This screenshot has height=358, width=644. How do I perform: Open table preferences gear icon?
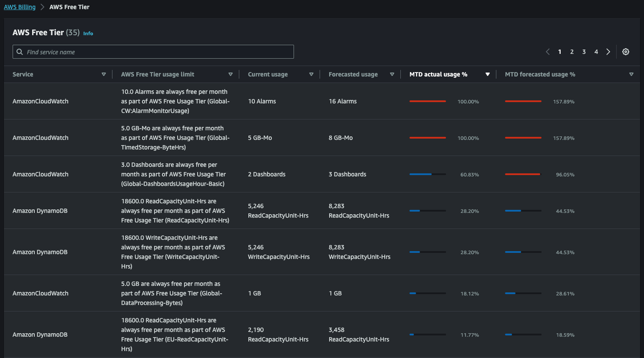626,52
